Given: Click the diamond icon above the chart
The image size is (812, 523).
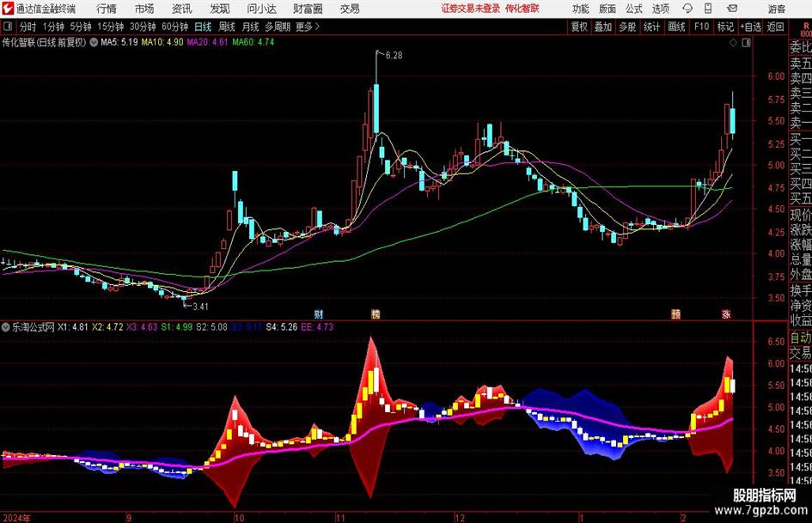Looking at the screenshot, I should tap(733, 43).
